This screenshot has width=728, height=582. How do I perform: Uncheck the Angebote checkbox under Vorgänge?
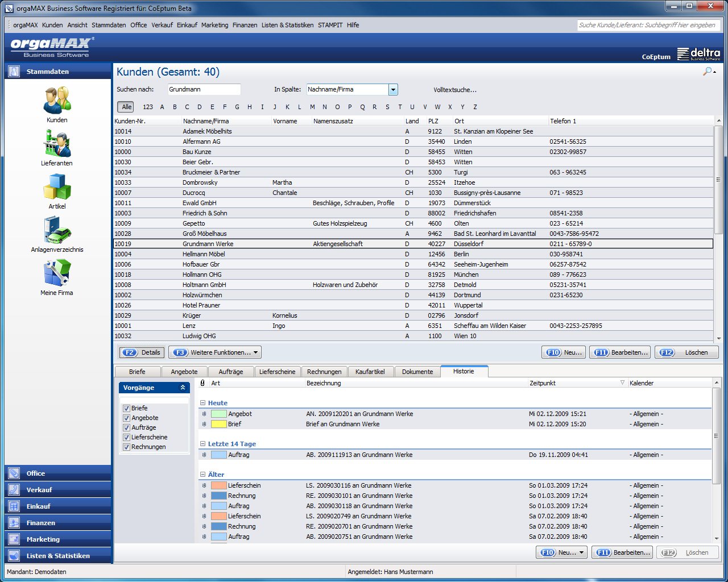point(127,418)
